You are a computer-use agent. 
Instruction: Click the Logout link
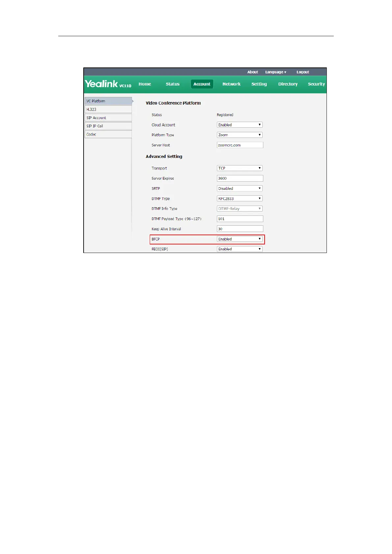pos(303,72)
